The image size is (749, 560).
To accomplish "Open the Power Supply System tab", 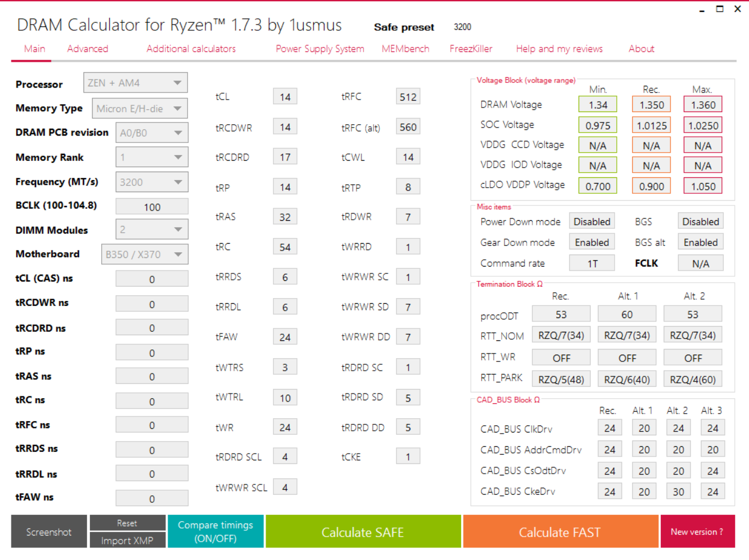I will [x=320, y=49].
